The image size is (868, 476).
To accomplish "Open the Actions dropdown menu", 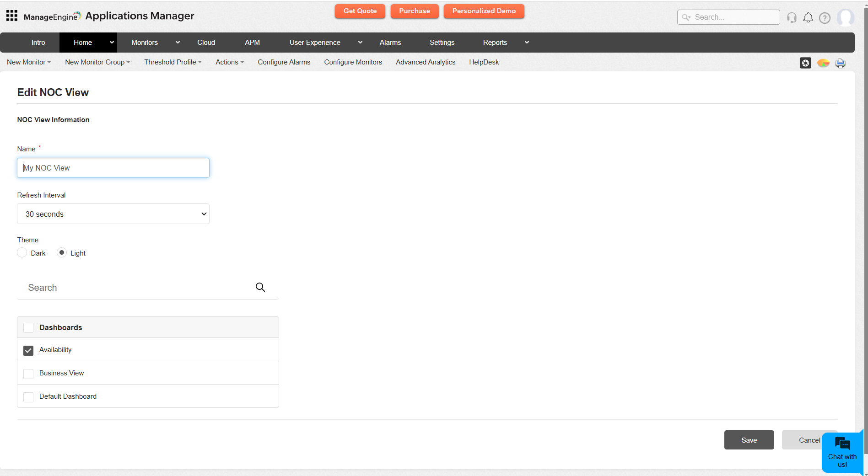I will [230, 62].
